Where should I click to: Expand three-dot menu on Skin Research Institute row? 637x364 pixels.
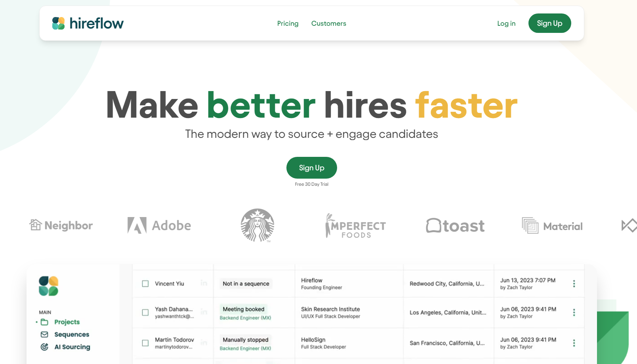pyautogui.click(x=574, y=313)
